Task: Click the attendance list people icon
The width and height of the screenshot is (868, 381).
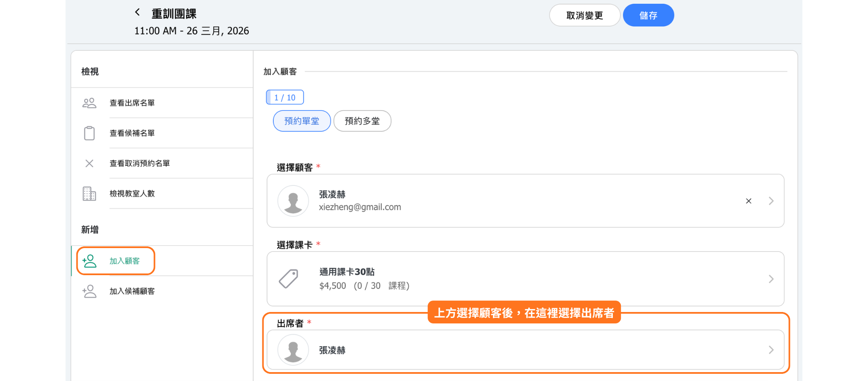Action: (89, 103)
